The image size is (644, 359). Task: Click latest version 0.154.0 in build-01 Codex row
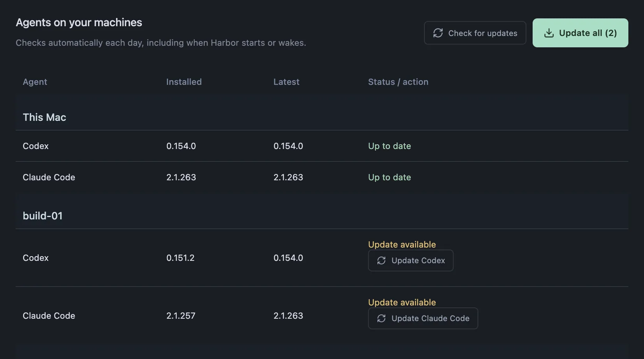pos(288,258)
